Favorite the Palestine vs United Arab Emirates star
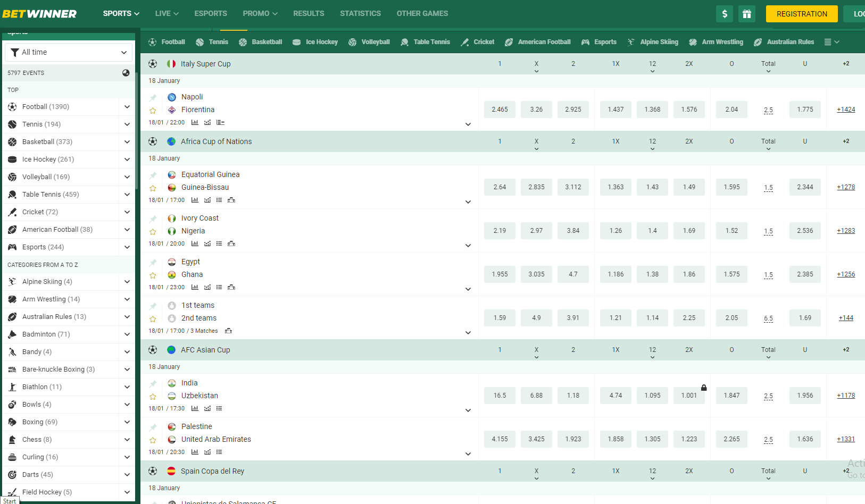This screenshot has width=865, height=504. coord(153,440)
